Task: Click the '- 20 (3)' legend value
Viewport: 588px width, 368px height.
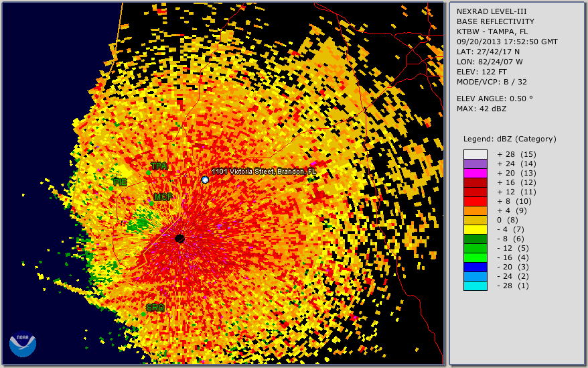Action: point(513,267)
